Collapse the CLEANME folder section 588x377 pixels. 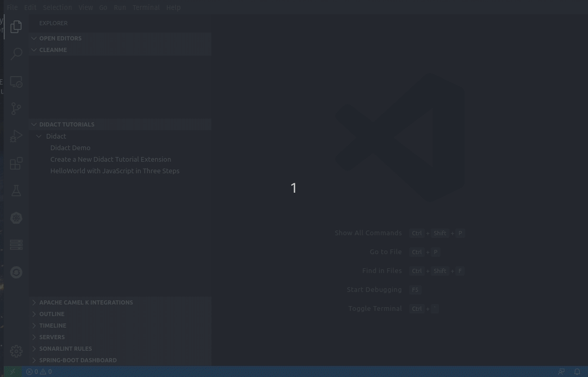coord(120,50)
